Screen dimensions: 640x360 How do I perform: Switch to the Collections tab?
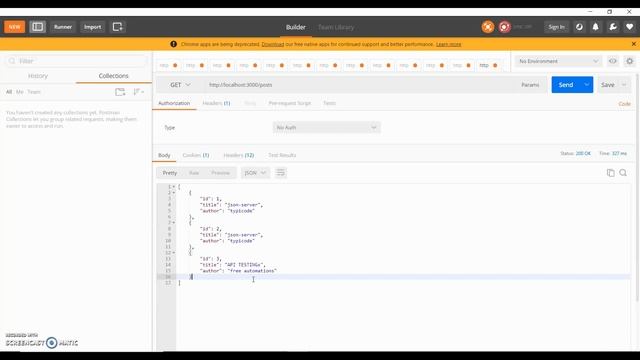tap(113, 76)
